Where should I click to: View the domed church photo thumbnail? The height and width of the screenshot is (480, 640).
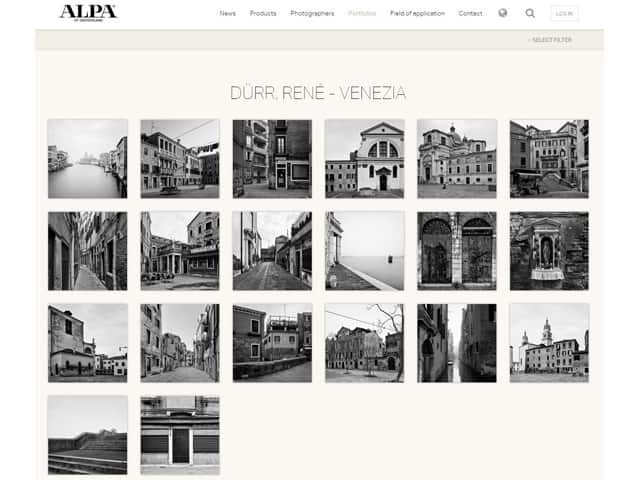(457, 159)
